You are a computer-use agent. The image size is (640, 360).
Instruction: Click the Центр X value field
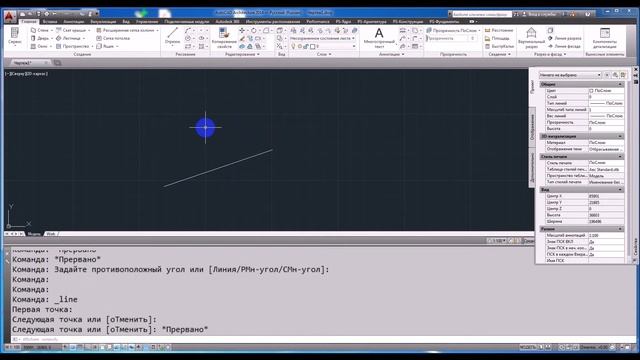pyautogui.click(x=606, y=196)
